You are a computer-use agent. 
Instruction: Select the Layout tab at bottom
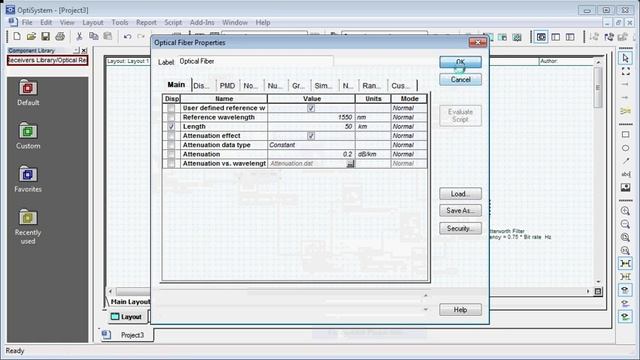pos(126,317)
